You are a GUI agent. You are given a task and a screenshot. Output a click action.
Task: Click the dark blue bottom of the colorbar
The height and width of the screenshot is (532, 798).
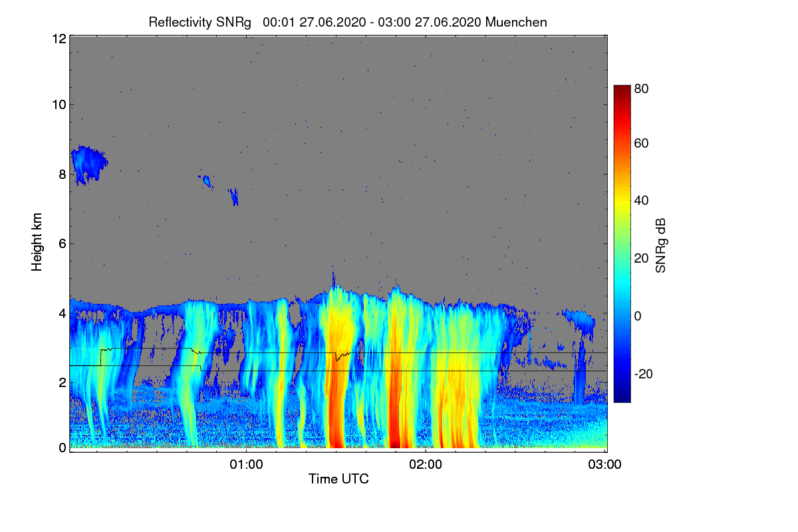pyautogui.click(x=621, y=396)
